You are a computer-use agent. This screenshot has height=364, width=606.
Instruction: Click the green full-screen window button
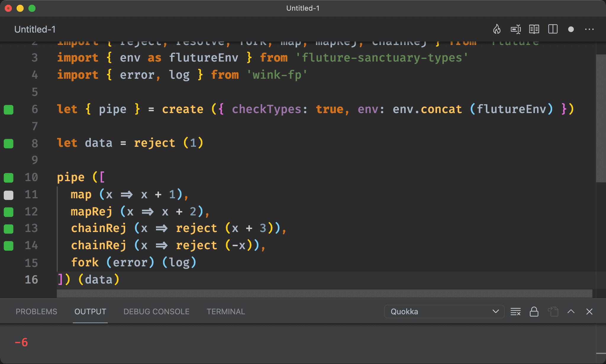(x=32, y=8)
